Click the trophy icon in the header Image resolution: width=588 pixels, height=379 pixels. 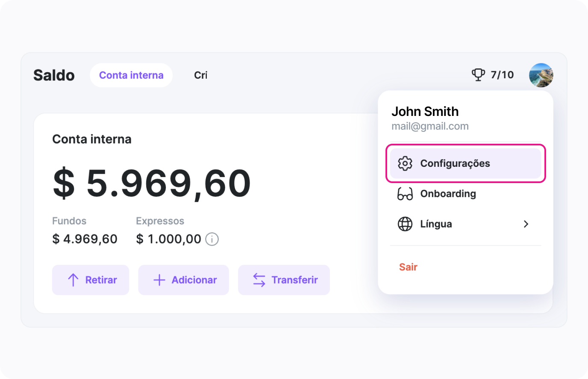[478, 75]
